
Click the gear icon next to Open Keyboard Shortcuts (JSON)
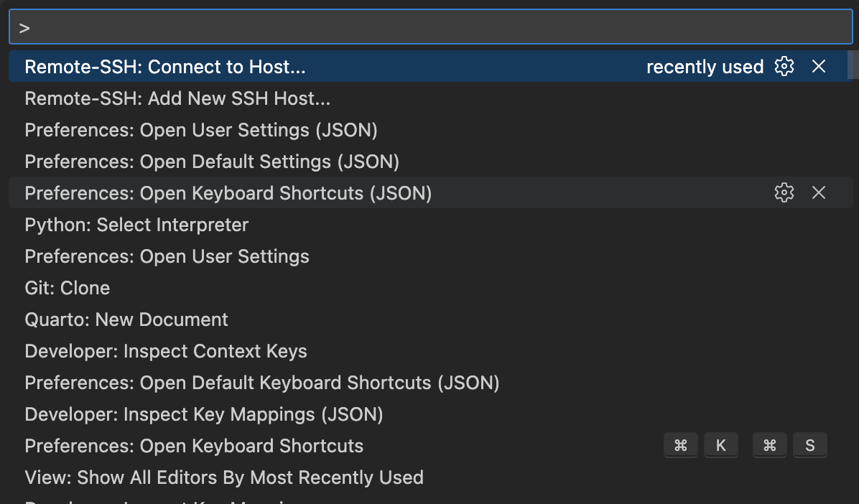coord(784,192)
